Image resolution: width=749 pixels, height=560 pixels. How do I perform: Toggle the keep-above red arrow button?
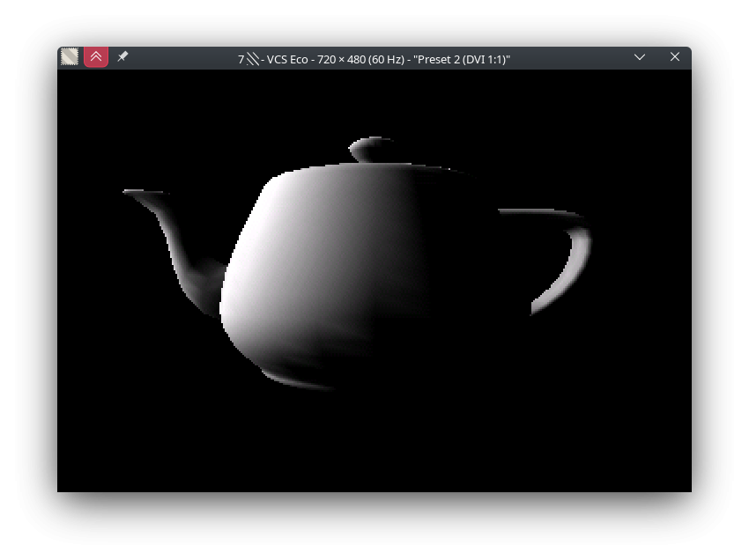coord(96,57)
